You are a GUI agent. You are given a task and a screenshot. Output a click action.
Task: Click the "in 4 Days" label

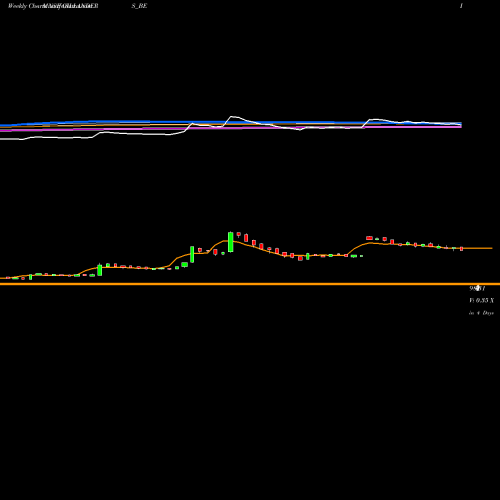(481, 313)
